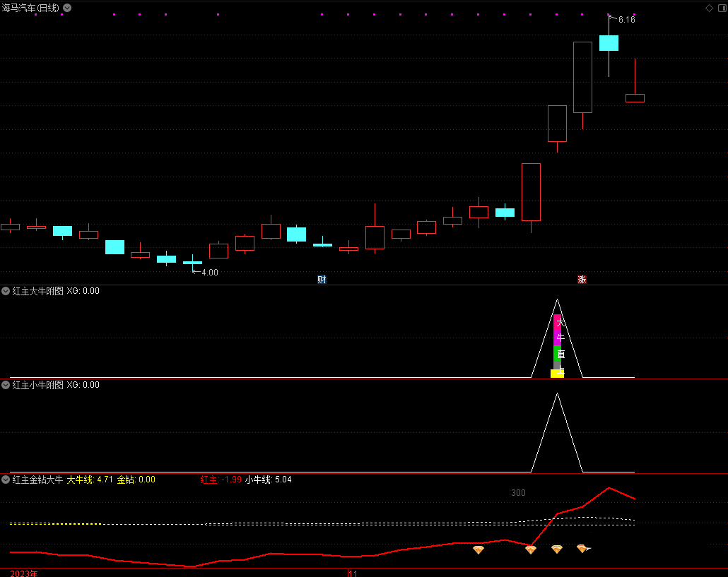The width and height of the screenshot is (728, 577).
Task: Click the 2023年 date on time axis
Action: pos(24,573)
